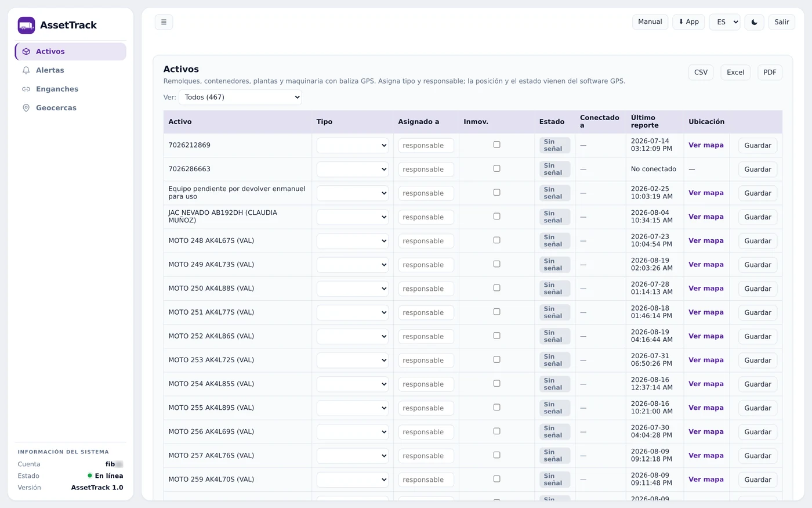Click the En línea status indicator
812x508 pixels.
(x=105, y=476)
